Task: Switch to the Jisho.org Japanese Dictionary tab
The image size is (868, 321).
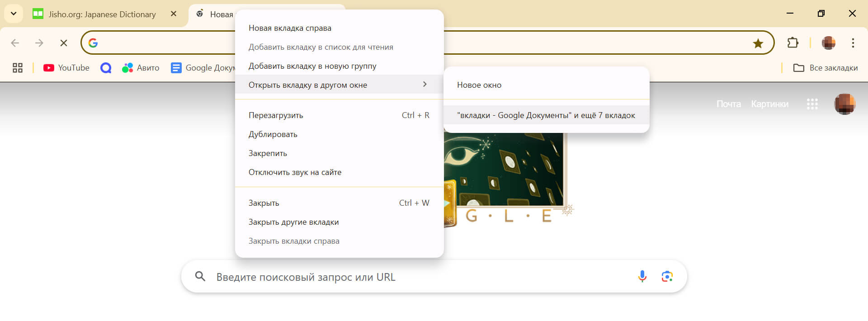Action: pos(102,14)
